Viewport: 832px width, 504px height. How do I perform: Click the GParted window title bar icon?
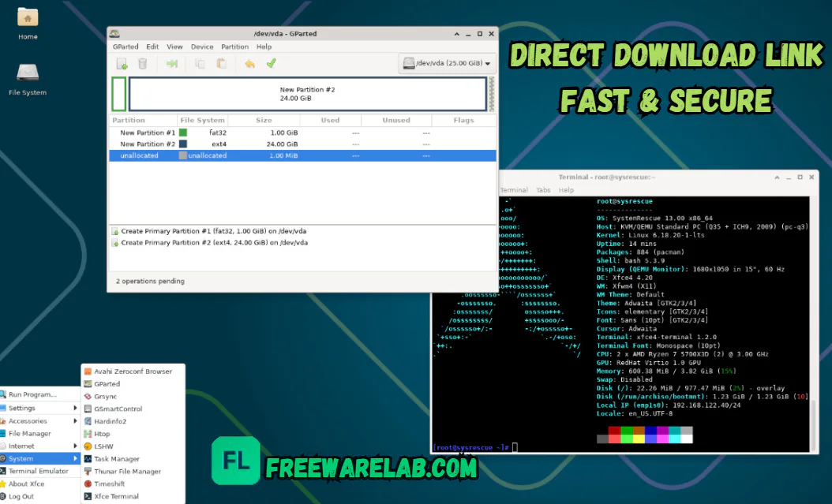114,33
